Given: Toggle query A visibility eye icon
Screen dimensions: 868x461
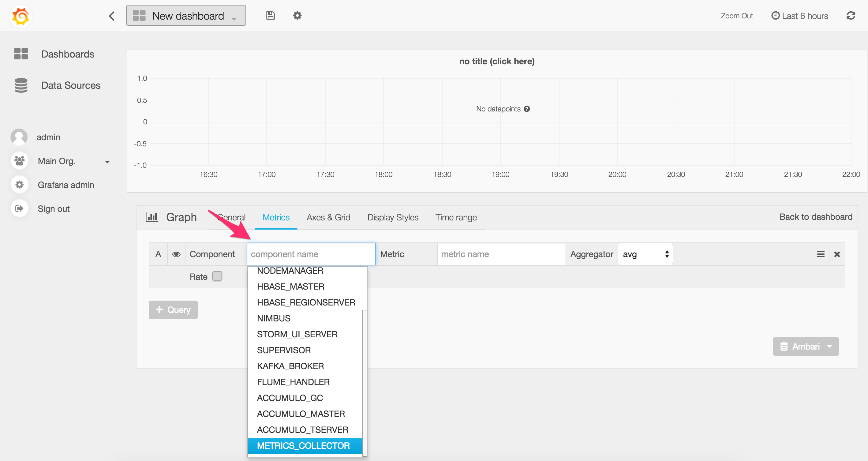Looking at the screenshot, I should tap(176, 254).
